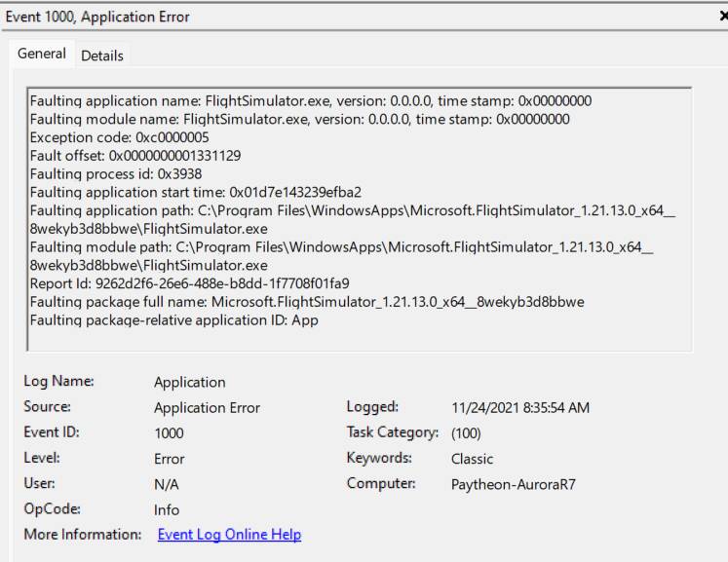728x562 pixels.
Task: Click the Level value Error
Action: tap(169, 459)
